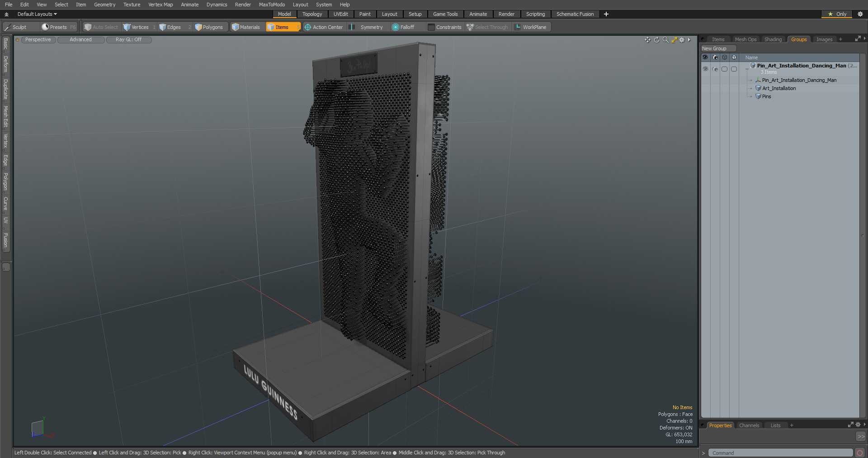
Task: Select the Sculpt tool icon
Action: (x=7, y=27)
